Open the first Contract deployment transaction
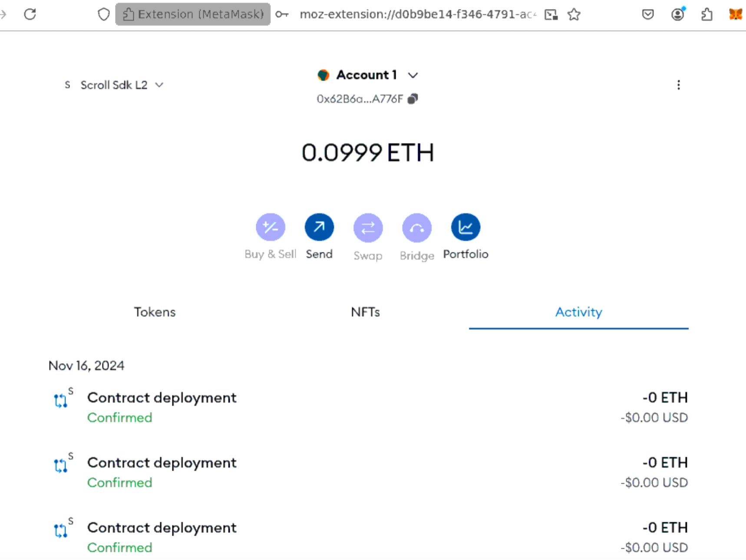Image resolution: width=746 pixels, height=560 pixels. (369, 408)
